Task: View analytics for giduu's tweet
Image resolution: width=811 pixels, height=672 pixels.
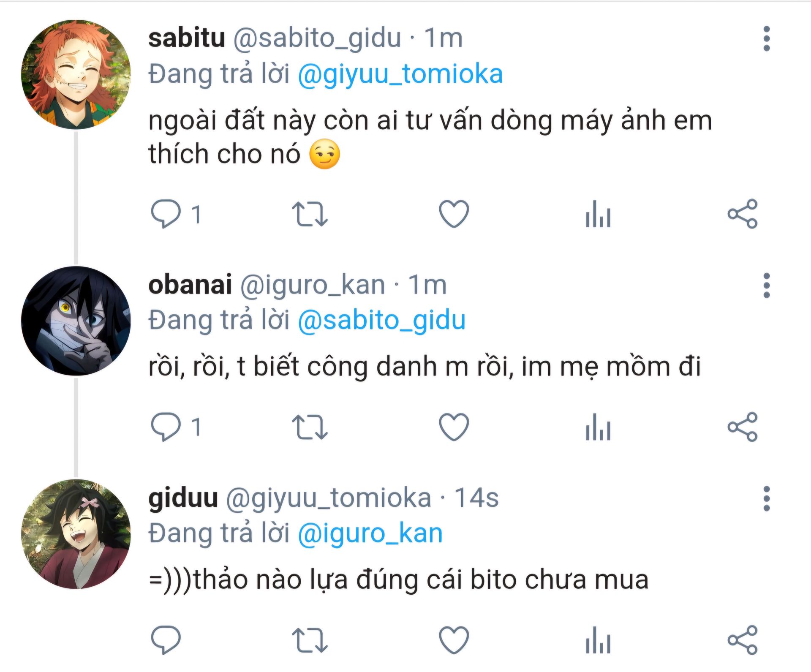Action: [x=598, y=639]
